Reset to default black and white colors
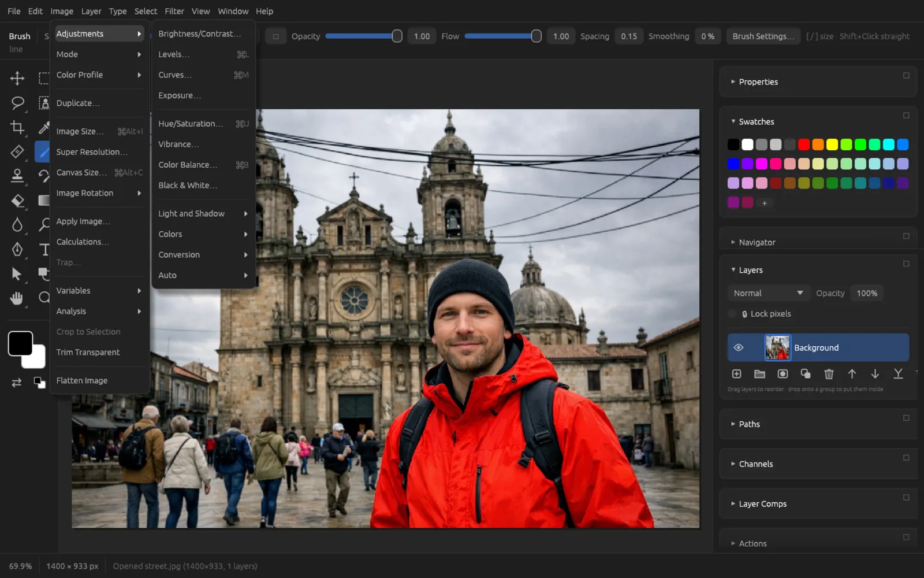Screen dimensions: 924x578 click(x=39, y=383)
